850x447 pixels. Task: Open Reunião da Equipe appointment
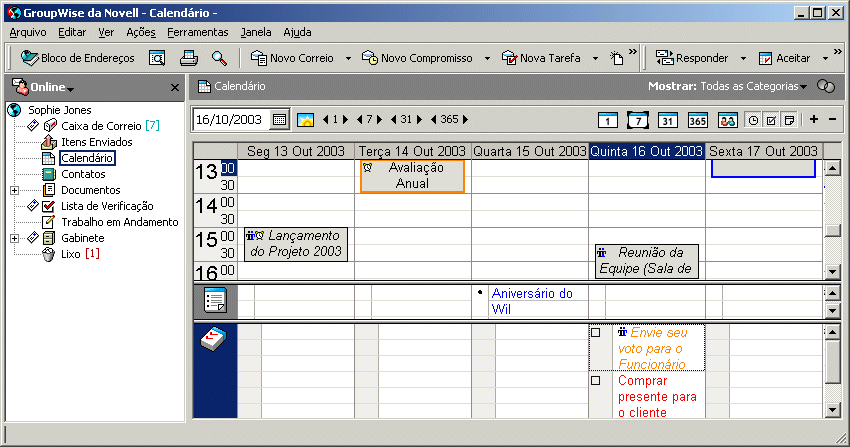(x=647, y=261)
